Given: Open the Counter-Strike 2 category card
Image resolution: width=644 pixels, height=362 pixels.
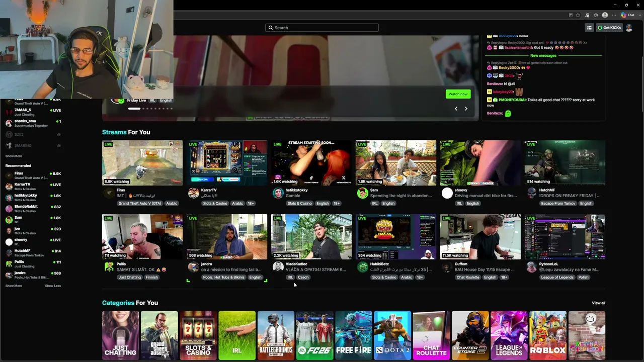Looking at the screenshot, I should coord(470,335).
